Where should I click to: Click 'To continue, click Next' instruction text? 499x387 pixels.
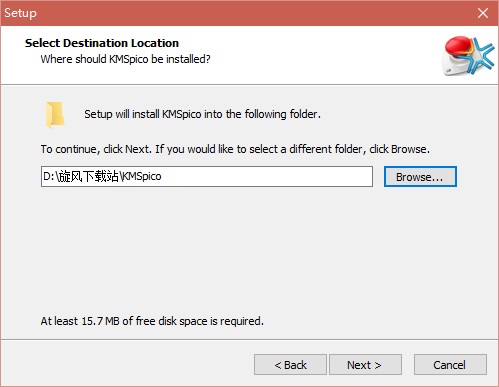235,149
